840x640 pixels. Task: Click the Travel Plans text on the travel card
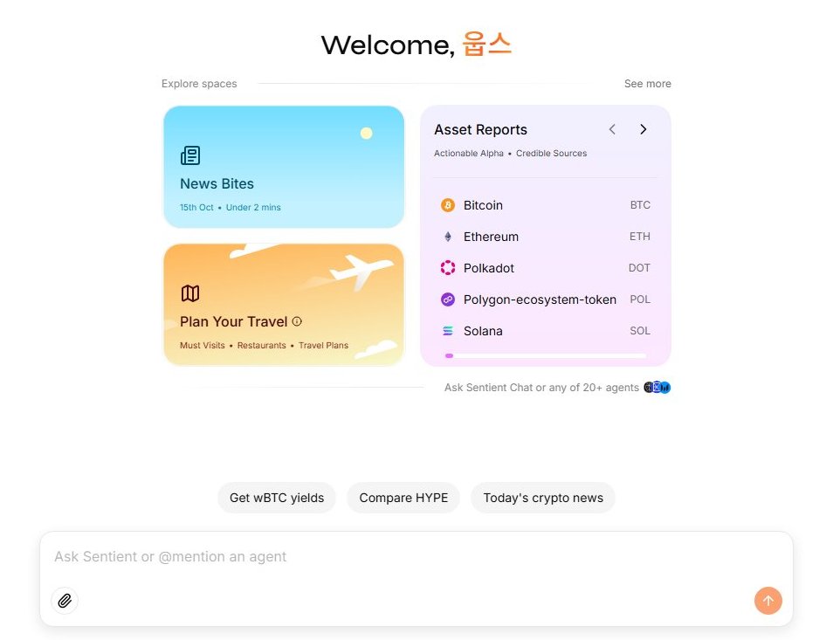(x=324, y=346)
